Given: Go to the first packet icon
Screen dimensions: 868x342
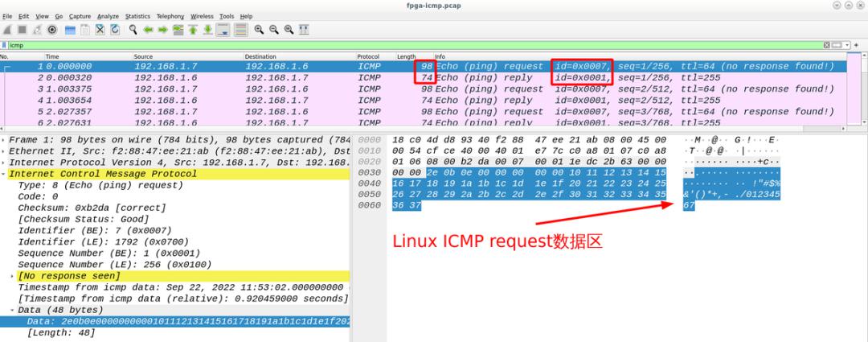Looking at the screenshot, I should 193,30.
